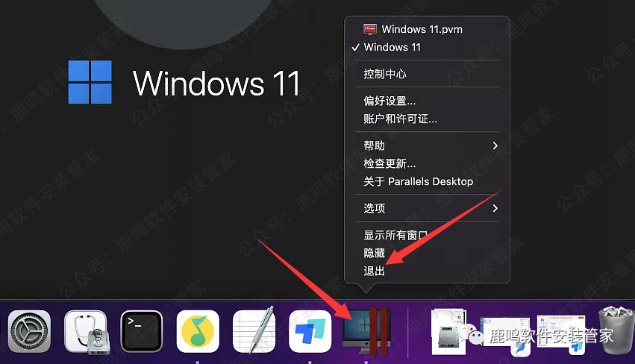Open the disk image document stack in Dock
Viewport: 635px width, 364px height.
pyautogui.click(x=449, y=332)
